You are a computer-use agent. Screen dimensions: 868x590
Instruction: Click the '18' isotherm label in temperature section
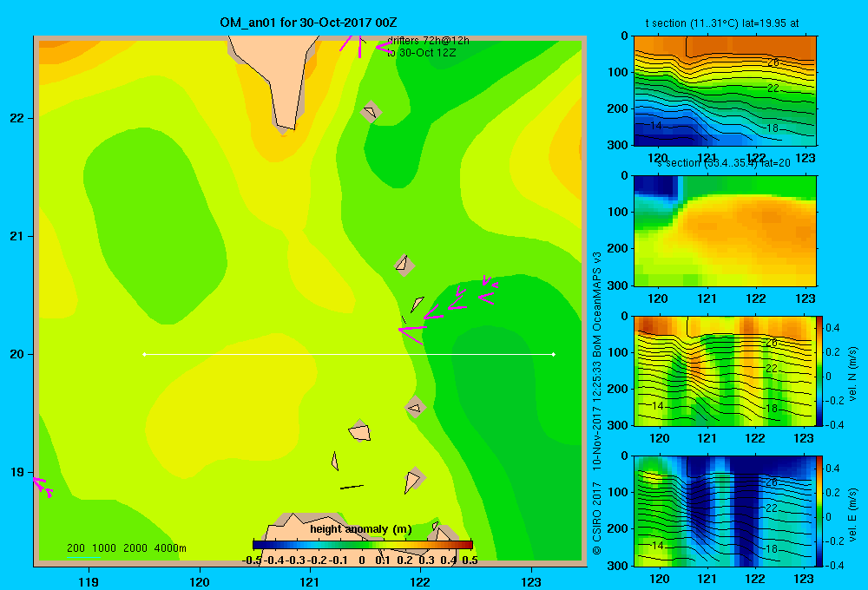pyautogui.click(x=773, y=128)
